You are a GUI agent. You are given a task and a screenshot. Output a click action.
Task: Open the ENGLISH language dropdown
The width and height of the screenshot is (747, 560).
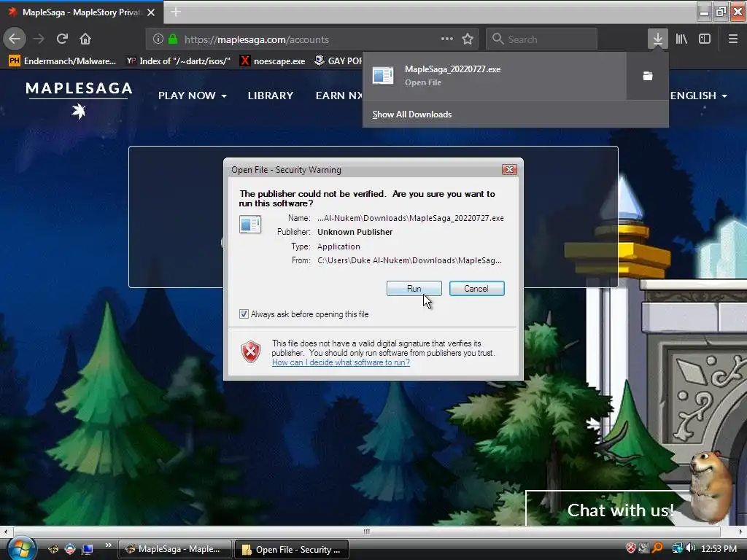[699, 96]
